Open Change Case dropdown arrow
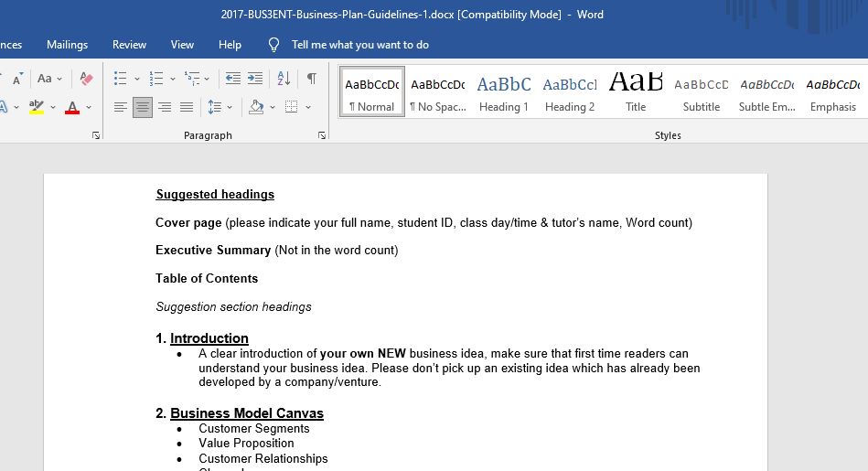The image size is (868, 471). pos(59,80)
